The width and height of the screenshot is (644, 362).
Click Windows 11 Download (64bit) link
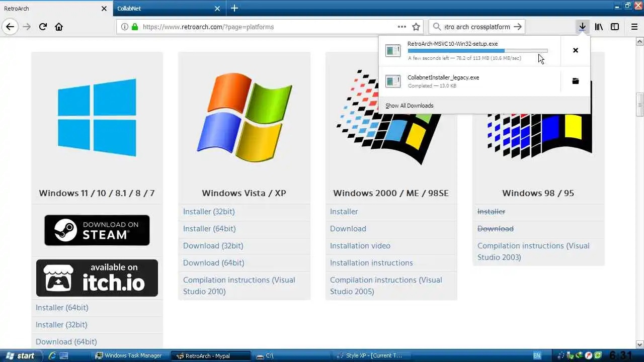[66, 342]
